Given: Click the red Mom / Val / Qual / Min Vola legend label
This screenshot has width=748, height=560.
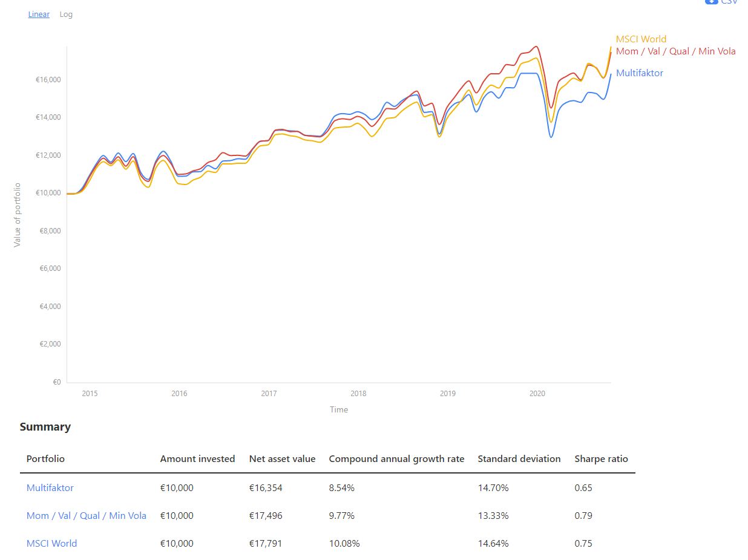Looking at the screenshot, I should (675, 51).
